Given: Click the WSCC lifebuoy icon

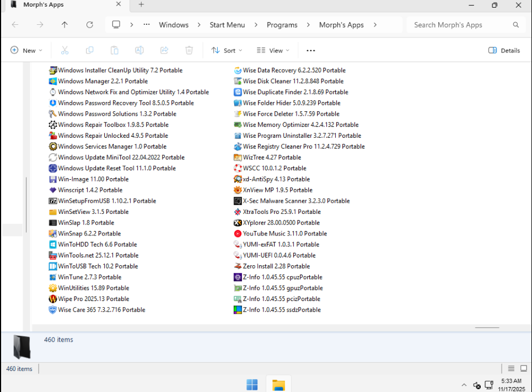Looking at the screenshot, I should coord(238,168).
